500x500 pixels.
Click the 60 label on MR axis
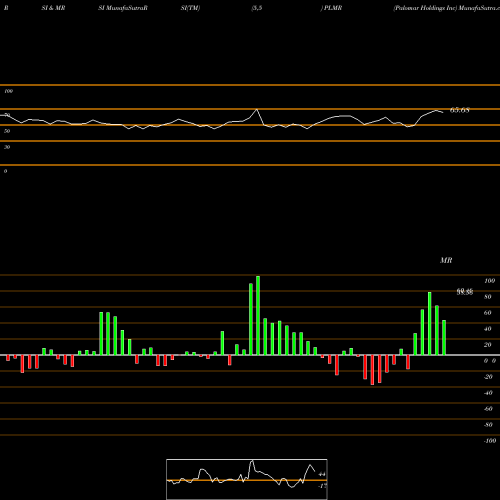coord(487,313)
